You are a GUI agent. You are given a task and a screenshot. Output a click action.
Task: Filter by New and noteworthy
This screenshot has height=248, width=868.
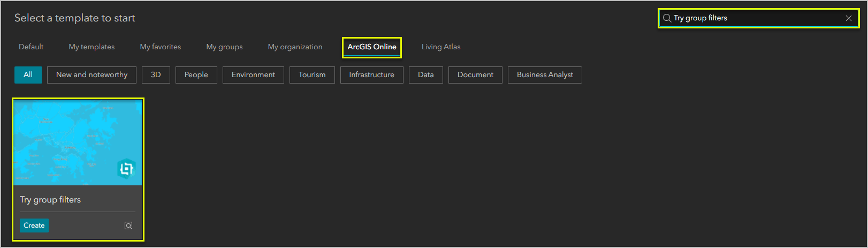click(x=92, y=75)
